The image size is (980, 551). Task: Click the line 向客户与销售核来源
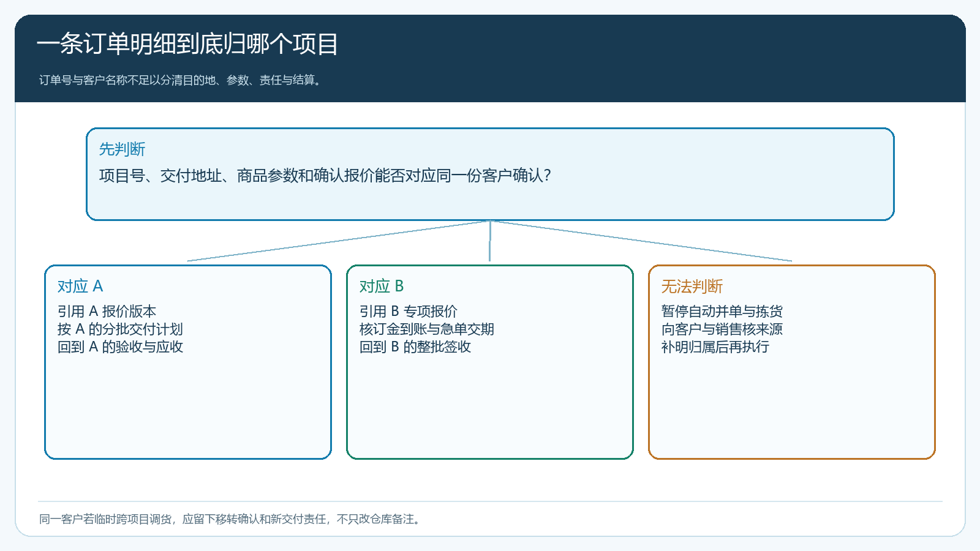tap(722, 329)
